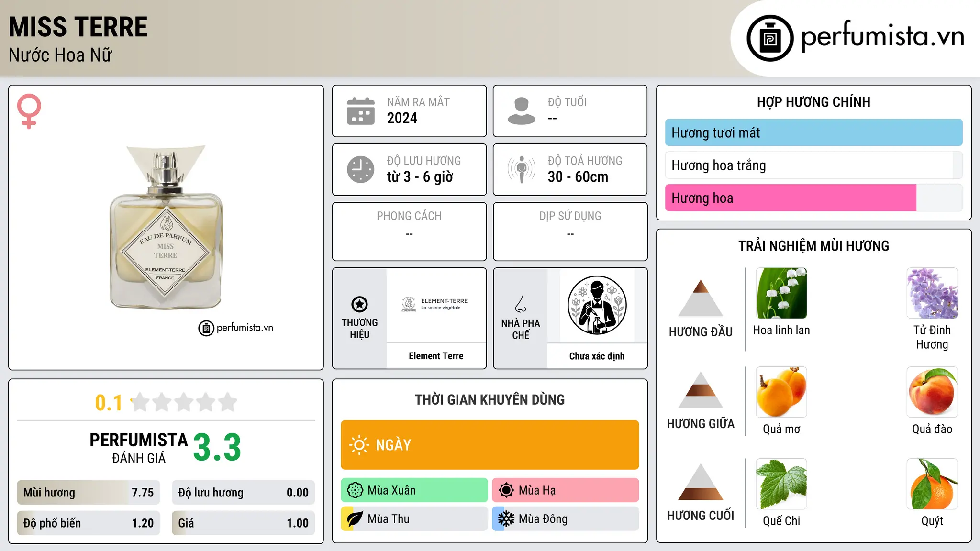
Task: Select the person icon beside Độ tuổi
Action: [521, 111]
